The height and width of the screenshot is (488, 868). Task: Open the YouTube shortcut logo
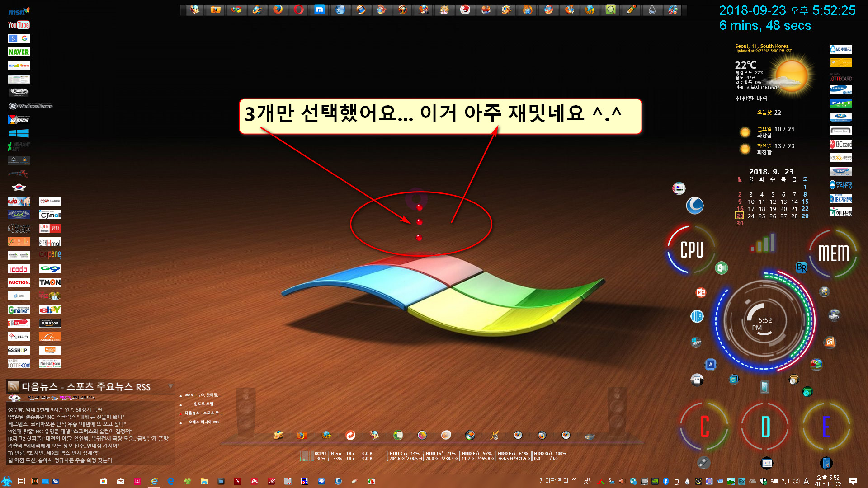[19, 25]
